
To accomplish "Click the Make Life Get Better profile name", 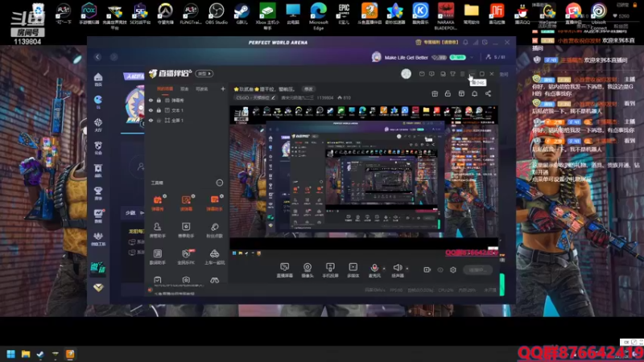I will 407,57.
